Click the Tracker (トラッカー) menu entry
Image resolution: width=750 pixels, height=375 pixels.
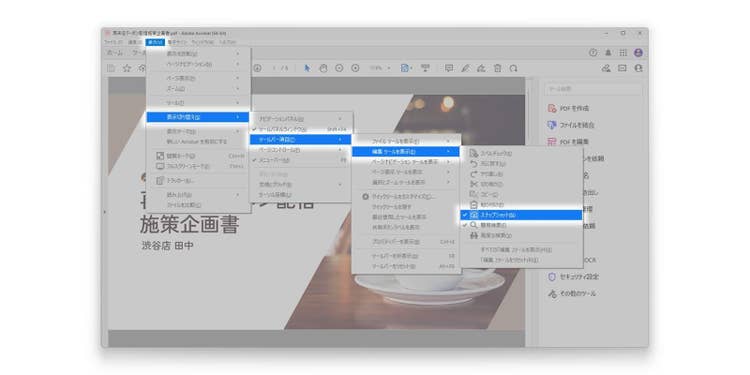[198, 181]
